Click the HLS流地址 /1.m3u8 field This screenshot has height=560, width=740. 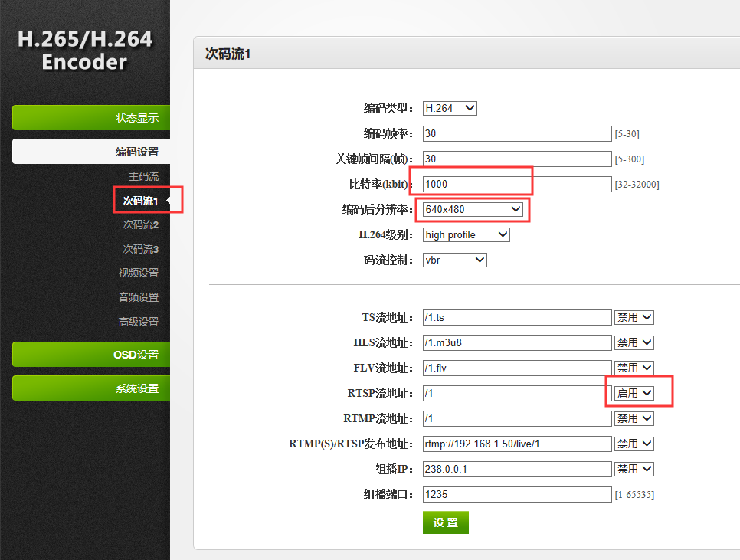tap(517, 342)
